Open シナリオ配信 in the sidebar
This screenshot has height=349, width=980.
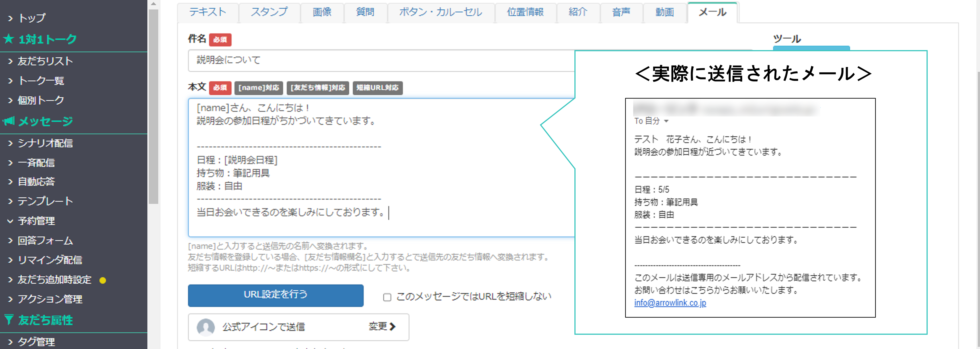[x=45, y=143]
